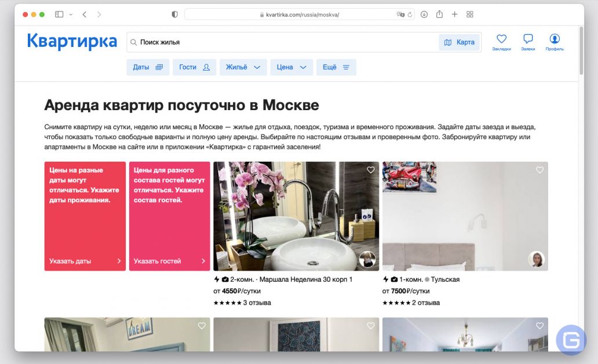The height and width of the screenshot is (364, 598).
Task: Favorite the Маршала Неделина listing heart
Action: (371, 170)
